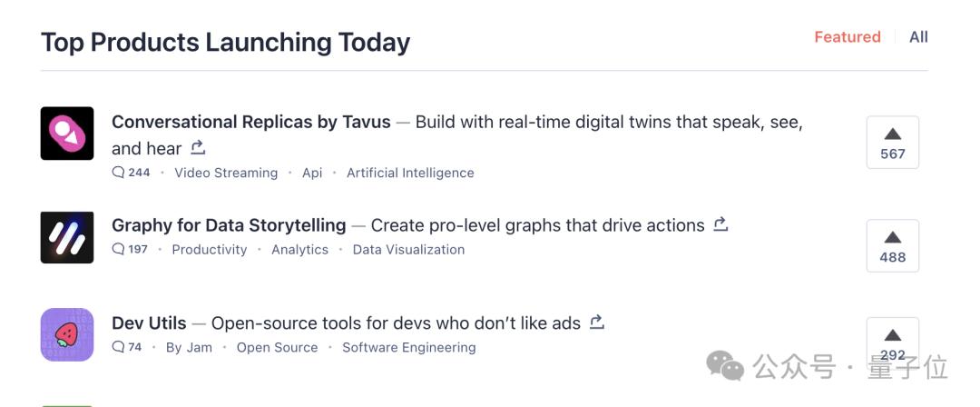Browse the Artificial Intelligence topic
980x407 pixels.
[410, 173]
